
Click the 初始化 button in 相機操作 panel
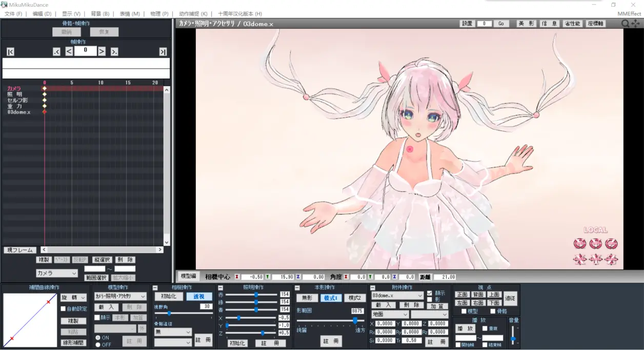pos(169,297)
